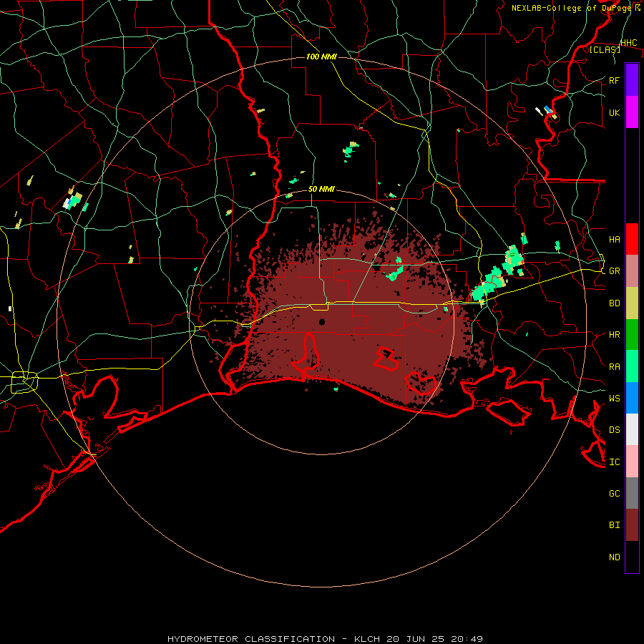Click the ND legend label
The height and width of the screenshot is (644, 644).
click(614, 557)
